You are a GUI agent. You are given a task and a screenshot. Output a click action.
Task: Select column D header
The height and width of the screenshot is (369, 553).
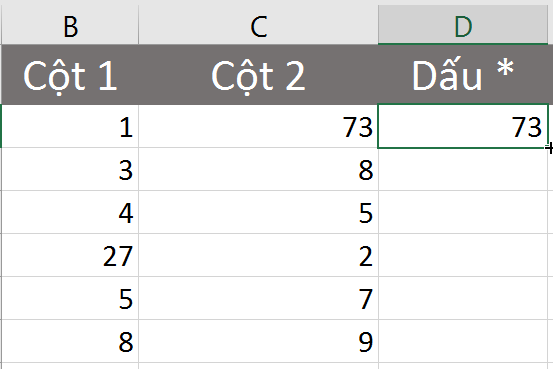coord(463,25)
